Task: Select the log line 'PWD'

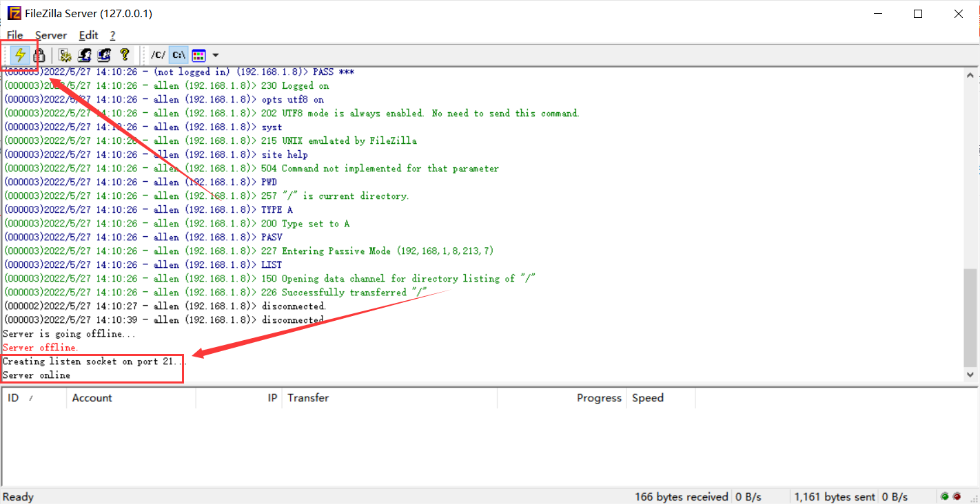Action: [140, 182]
